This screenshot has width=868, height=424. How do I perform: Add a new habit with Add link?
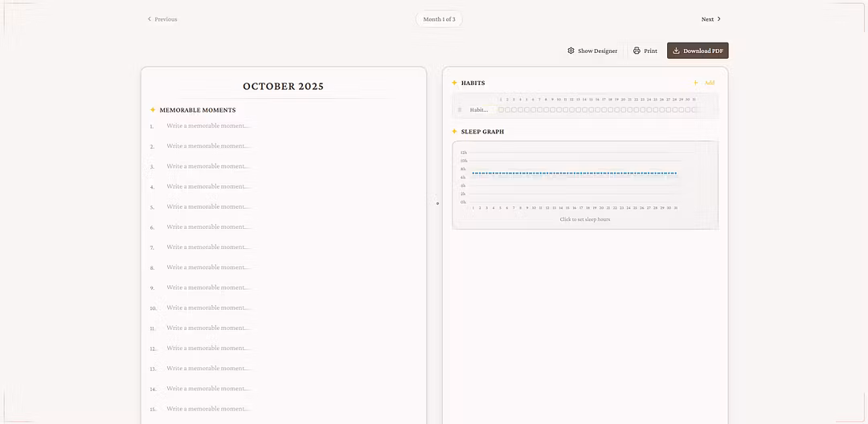pyautogui.click(x=709, y=83)
